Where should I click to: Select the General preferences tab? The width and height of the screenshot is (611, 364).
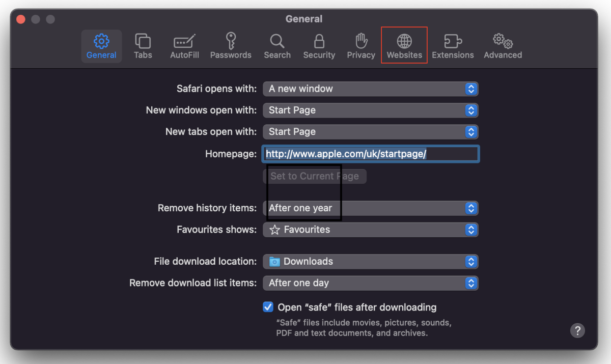101,46
